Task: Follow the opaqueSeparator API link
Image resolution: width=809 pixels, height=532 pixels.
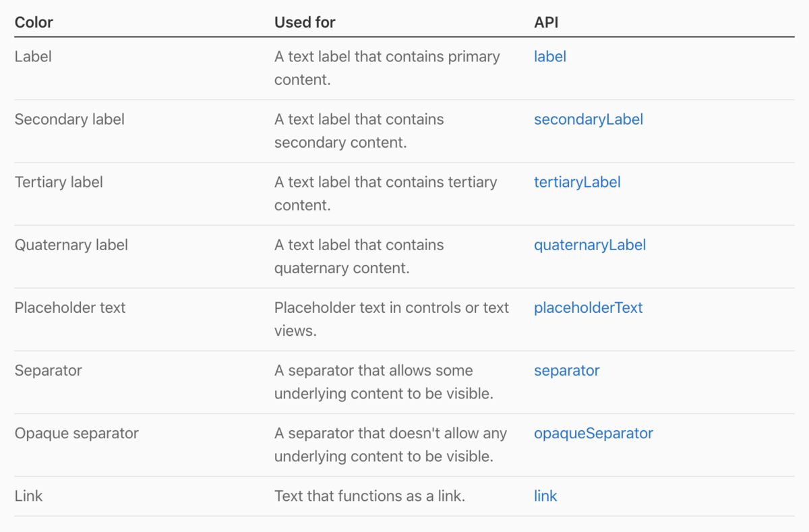Action: point(593,433)
